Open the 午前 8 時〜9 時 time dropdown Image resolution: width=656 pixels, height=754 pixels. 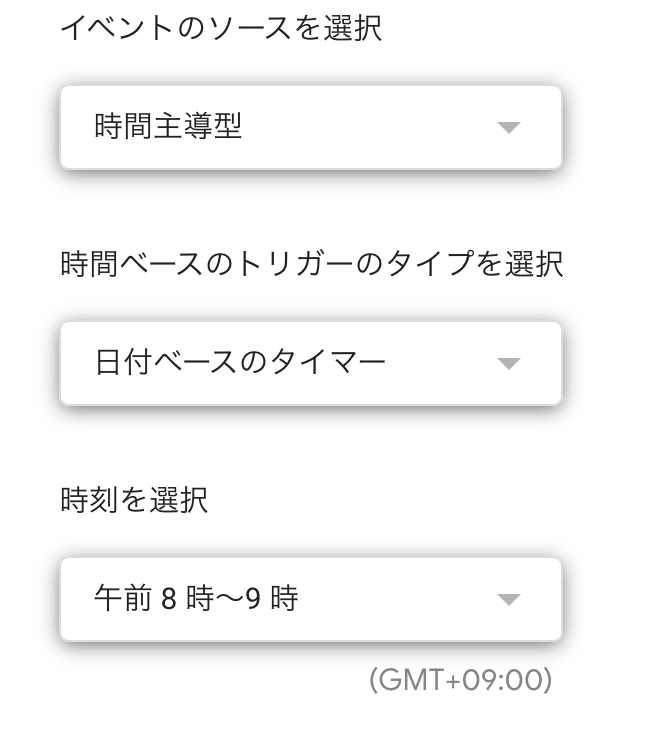(x=310, y=599)
